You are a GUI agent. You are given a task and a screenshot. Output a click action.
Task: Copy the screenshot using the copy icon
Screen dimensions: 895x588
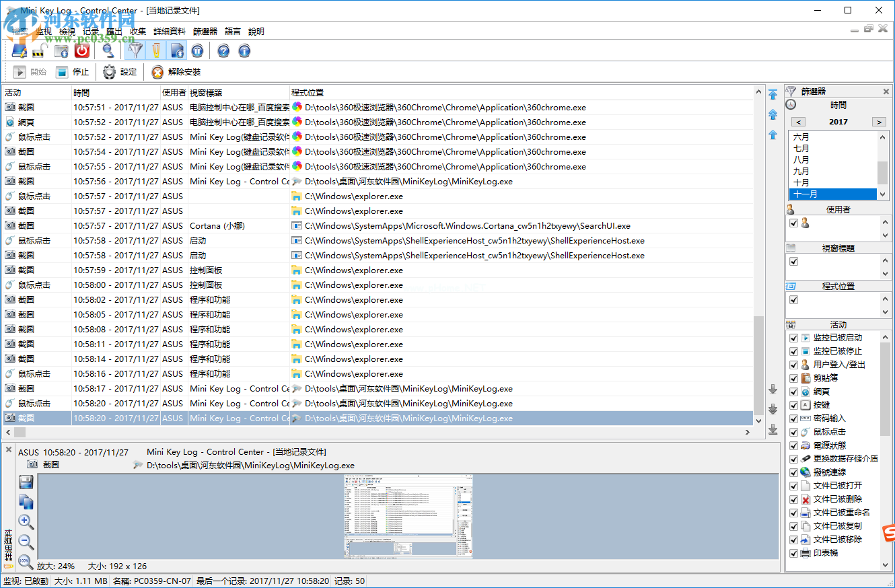26,502
